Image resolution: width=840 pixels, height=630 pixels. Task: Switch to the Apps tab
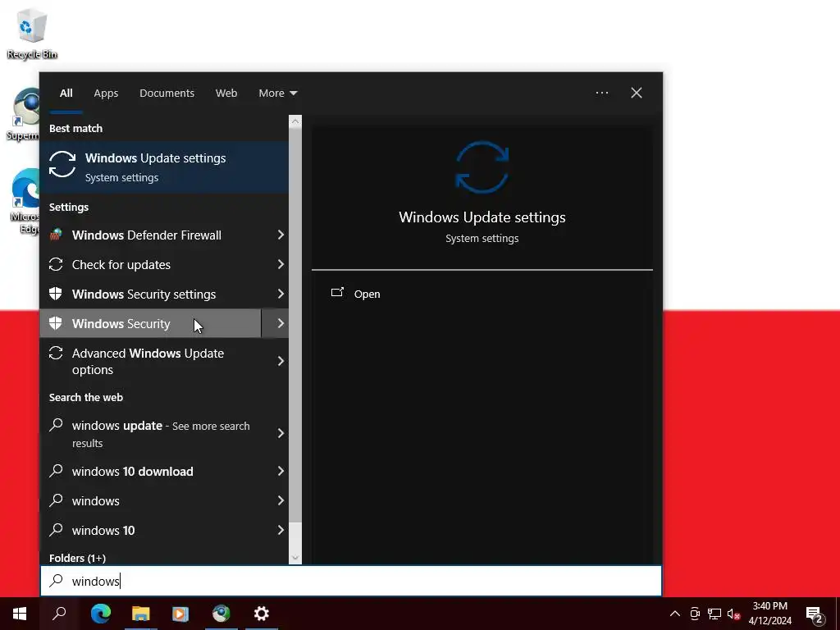tap(106, 94)
